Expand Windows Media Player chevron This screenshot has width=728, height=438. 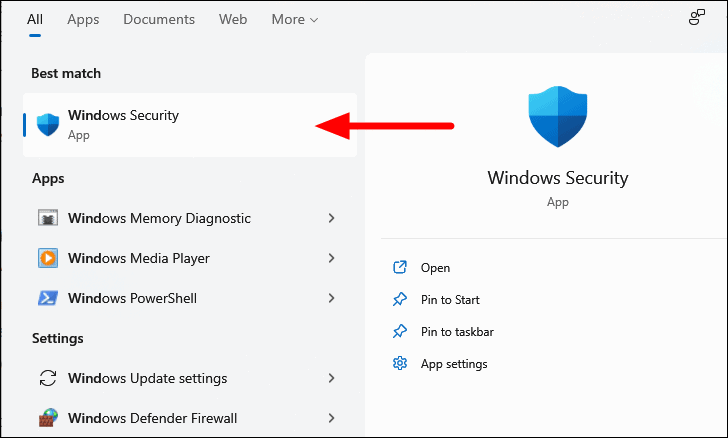[331, 258]
